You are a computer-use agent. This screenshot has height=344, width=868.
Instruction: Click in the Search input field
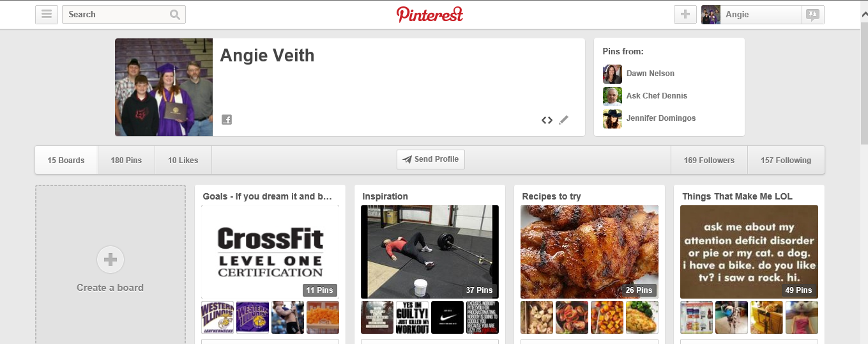coord(116,15)
